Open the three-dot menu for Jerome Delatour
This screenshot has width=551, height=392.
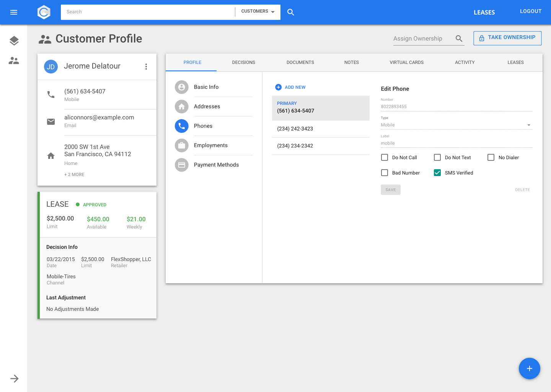point(146,67)
